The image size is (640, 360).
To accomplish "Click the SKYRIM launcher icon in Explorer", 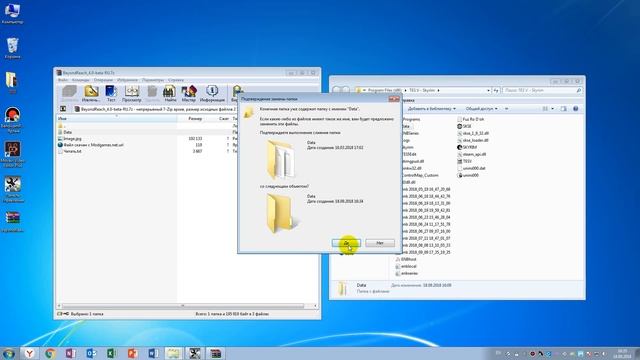I will (460, 147).
